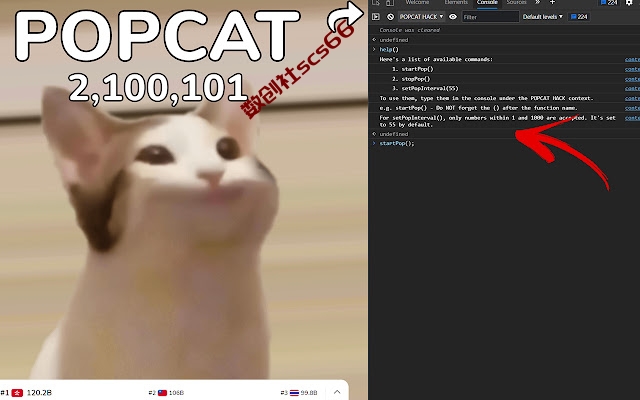Screen dimensions: 640x400
Task: Click the 120.2B leaderboard score
Action: pos(39,393)
